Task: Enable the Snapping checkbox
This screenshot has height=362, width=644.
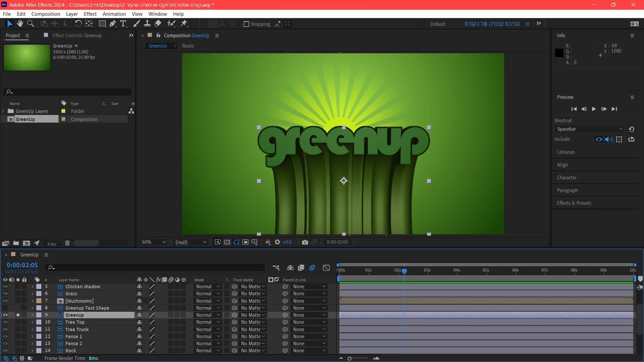Action: [x=246, y=24]
